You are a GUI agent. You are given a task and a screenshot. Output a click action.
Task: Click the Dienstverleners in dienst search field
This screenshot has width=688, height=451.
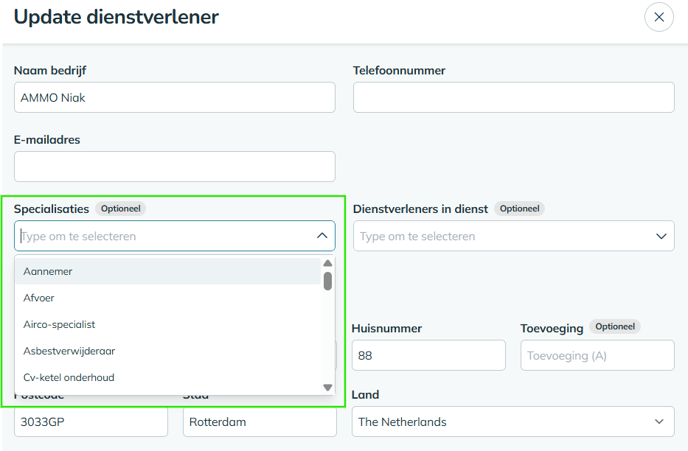[500, 236]
